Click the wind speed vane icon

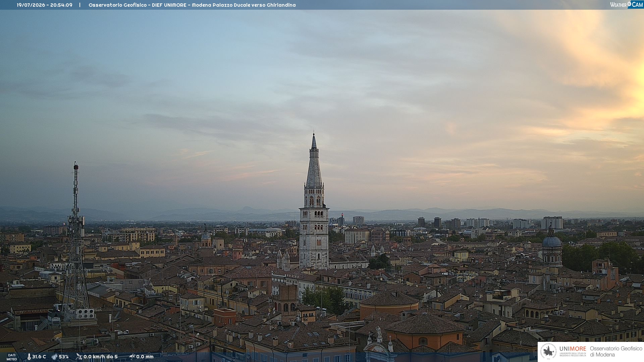pos(79,357)
